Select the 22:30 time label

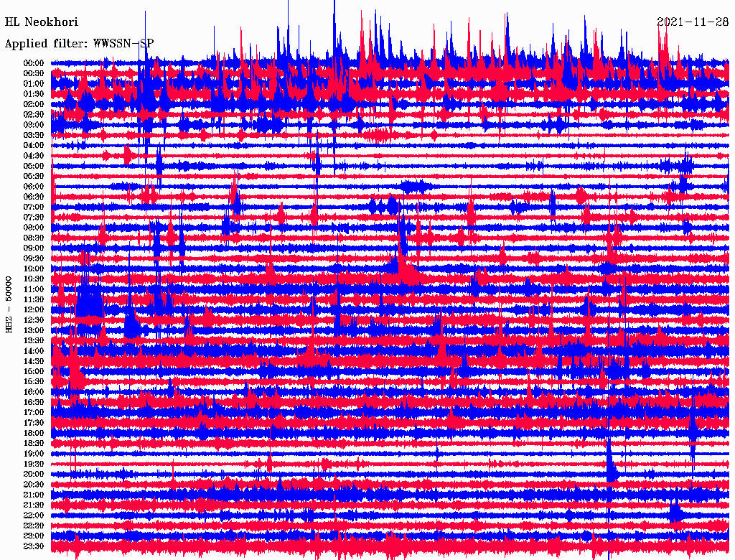coord(34,526)
